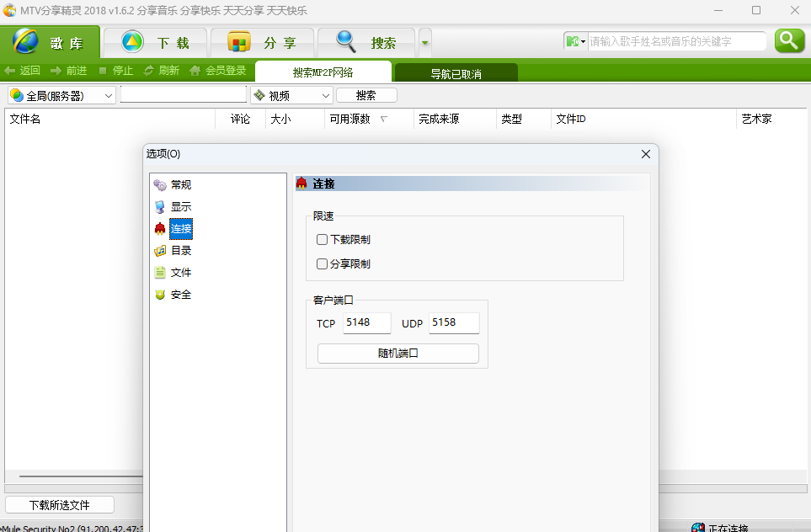Viewport: 811px width, 532px height.
Task: Click the 随机端口 random port button
Action: point(397,354)
